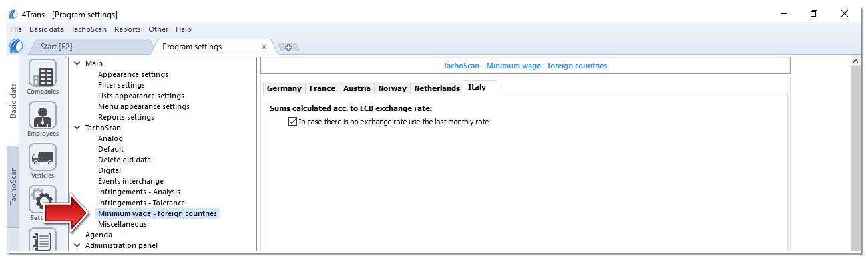Select Infringements - Tolerance settings item
This screenshot has height=260, width=868.
click(x=142, y=203)
